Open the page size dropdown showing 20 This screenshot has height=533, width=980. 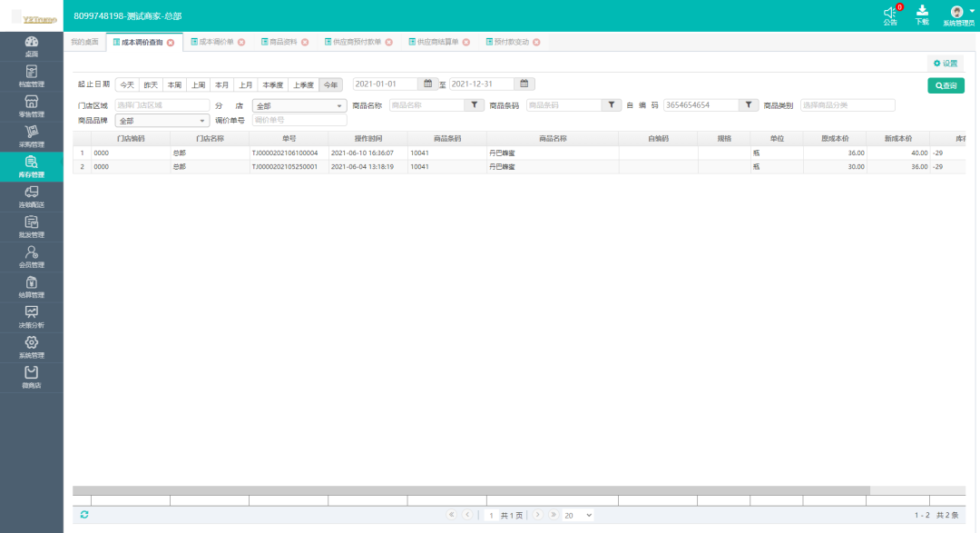(x=577, y=515)
